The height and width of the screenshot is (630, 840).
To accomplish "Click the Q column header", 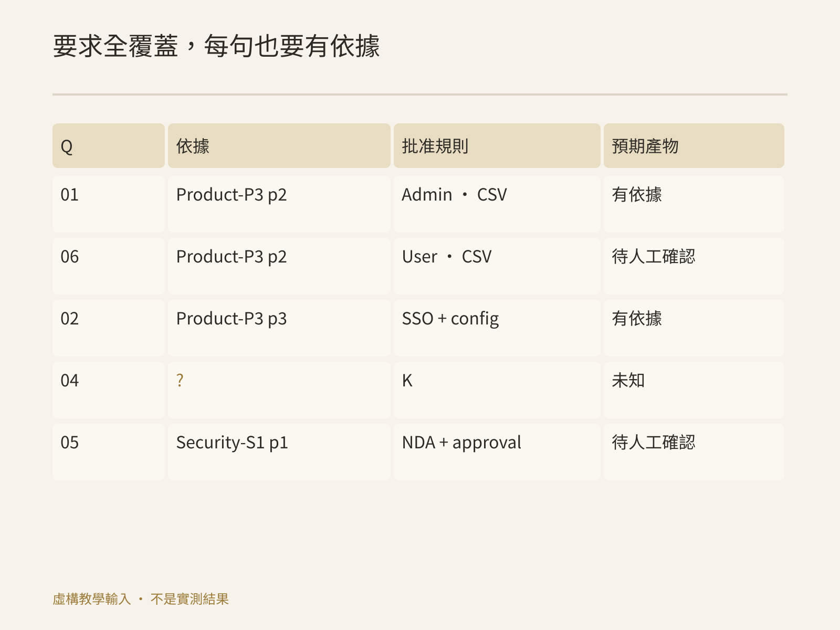I will (x=109, y=146).
